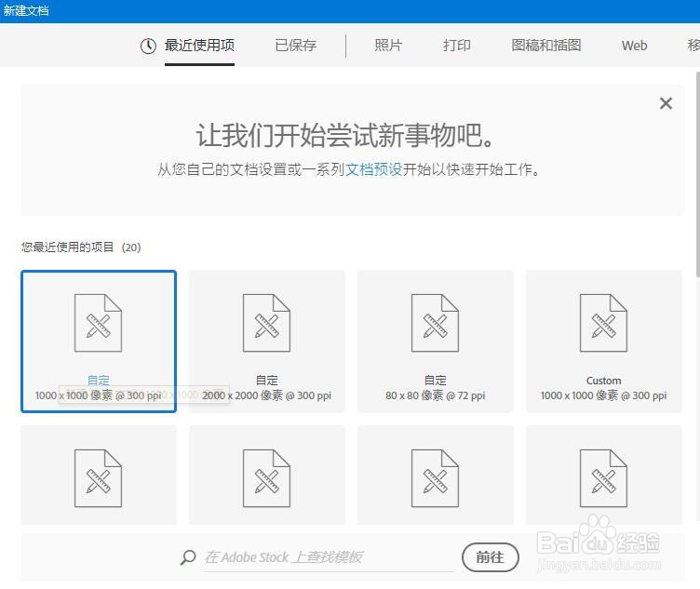Click the 80 x 80 像素 @ 72 ppi label
This screenshot has width=700, height=589.
click(436, 395)
